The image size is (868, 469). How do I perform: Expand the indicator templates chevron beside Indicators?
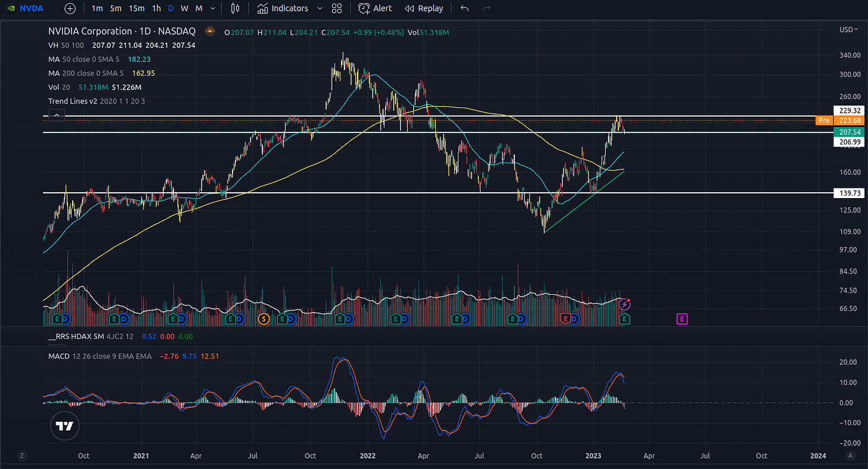(x=320, y=8)
